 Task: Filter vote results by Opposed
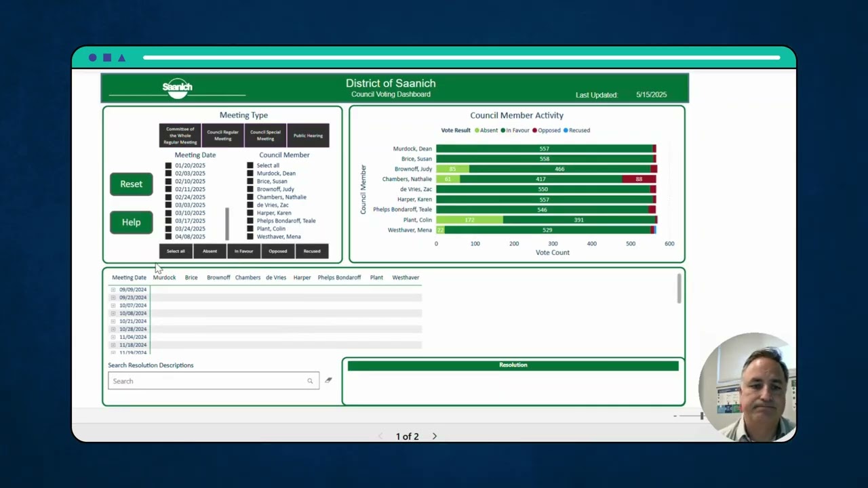tap(278, 251)
